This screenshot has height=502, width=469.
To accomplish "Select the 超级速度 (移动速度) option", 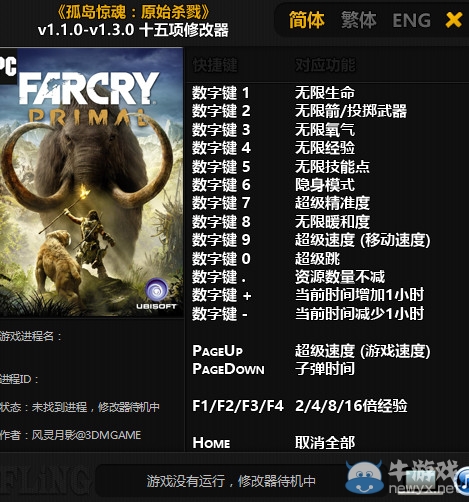I will [363, 240].
